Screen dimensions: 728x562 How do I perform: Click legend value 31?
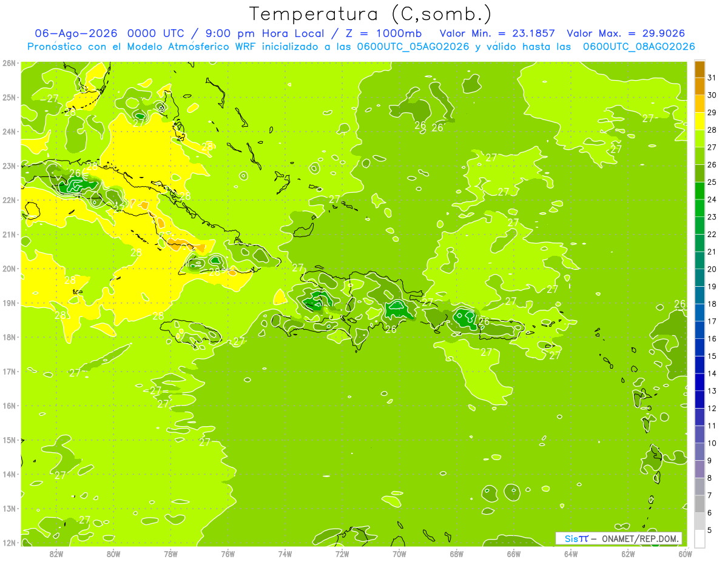click(x=712, y=78)
